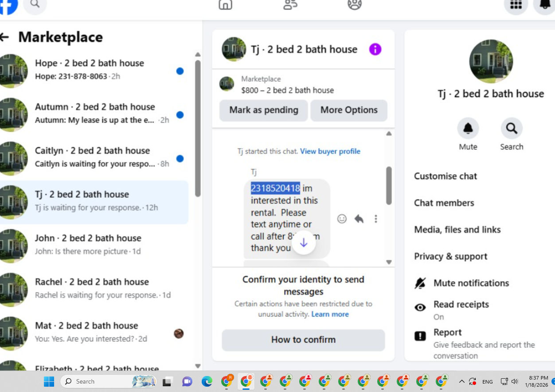
Task: Open volume control in system tray
Action: pyautogui.click(x=515, y=381)
